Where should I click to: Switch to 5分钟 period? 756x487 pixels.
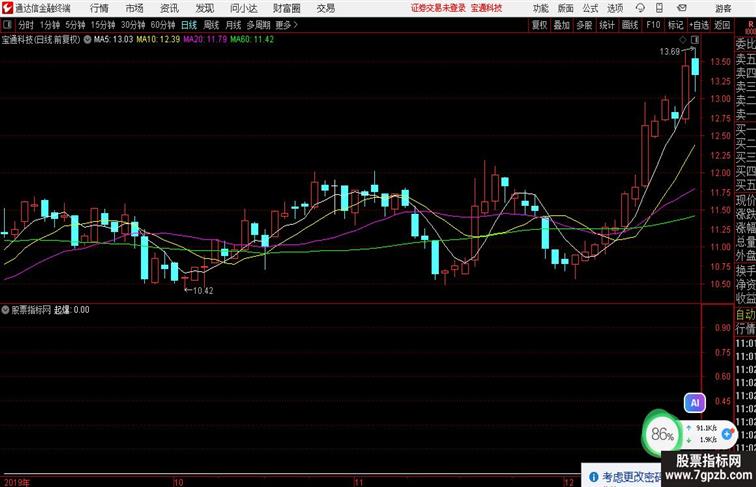(75, 25)
